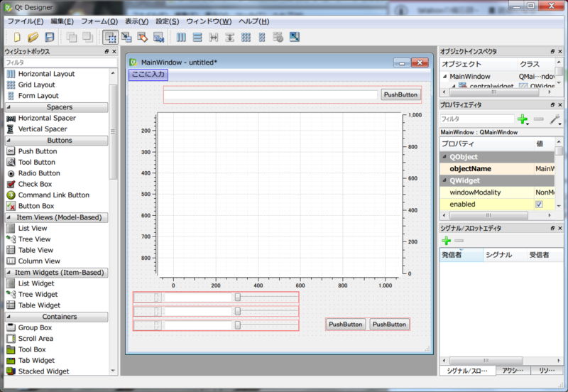Click the Bring to front icon

pos(87,37)
